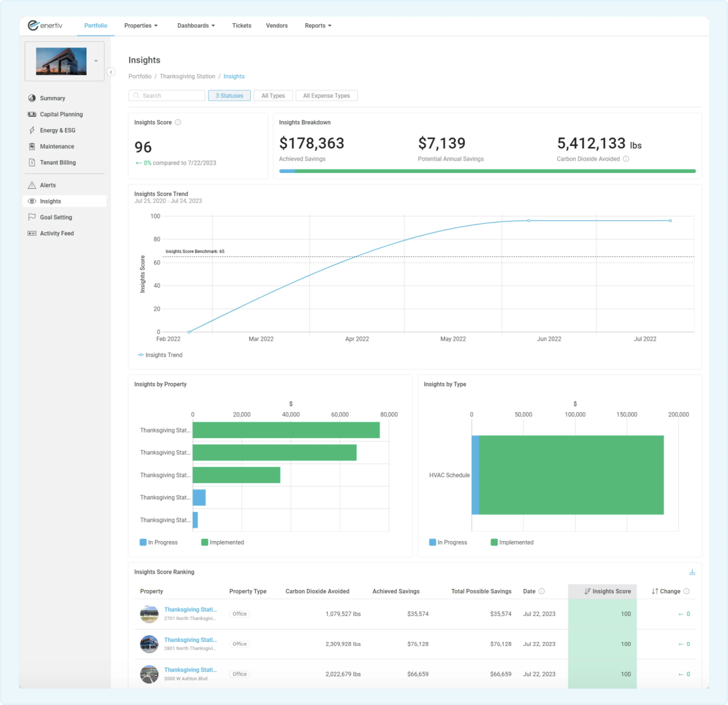Click the Carbon Dioxide Avoided info icon
The width and height of the screenshot is (728, 705).
(x=626, y=159)
